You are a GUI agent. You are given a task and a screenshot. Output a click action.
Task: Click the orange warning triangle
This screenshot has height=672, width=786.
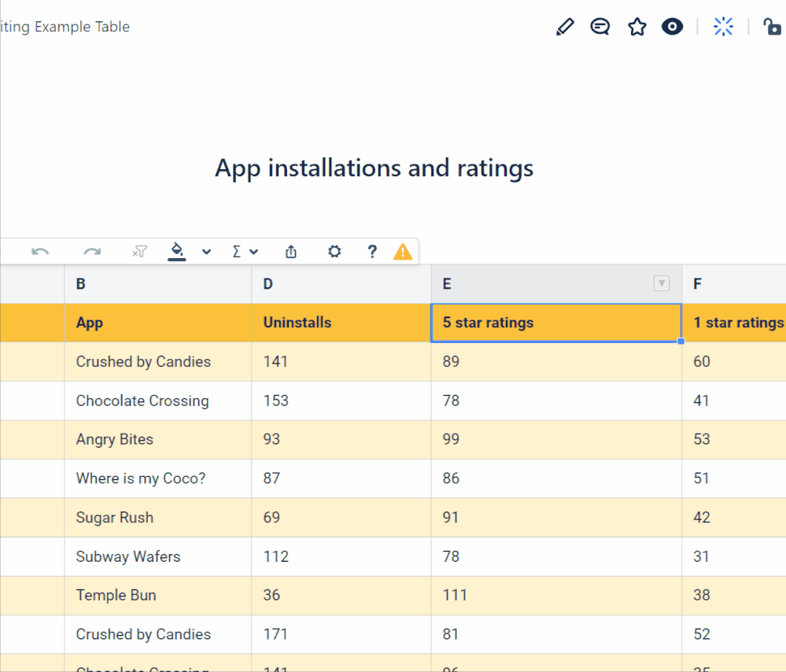point(403,251)
